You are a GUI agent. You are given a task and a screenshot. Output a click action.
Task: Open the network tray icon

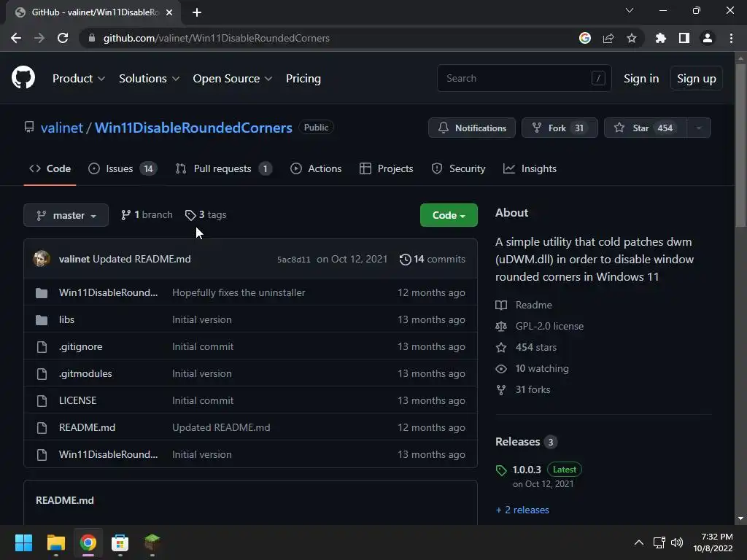659,542
